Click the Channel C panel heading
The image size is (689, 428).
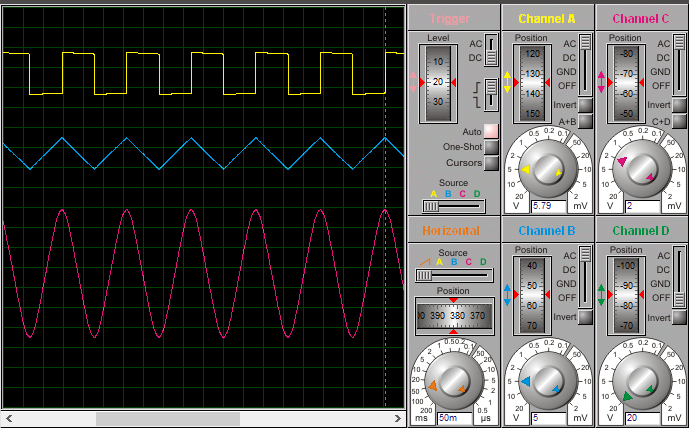click(x=641, y=19)
